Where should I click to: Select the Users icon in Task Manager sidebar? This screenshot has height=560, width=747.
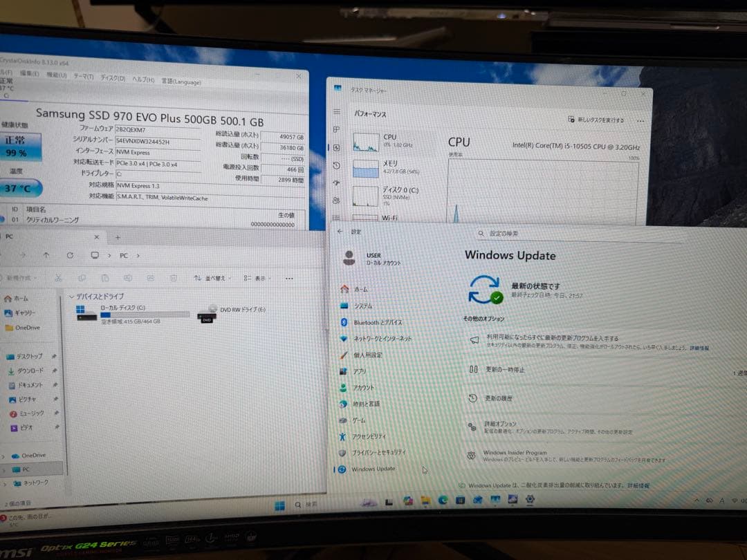tap(338, 199)
